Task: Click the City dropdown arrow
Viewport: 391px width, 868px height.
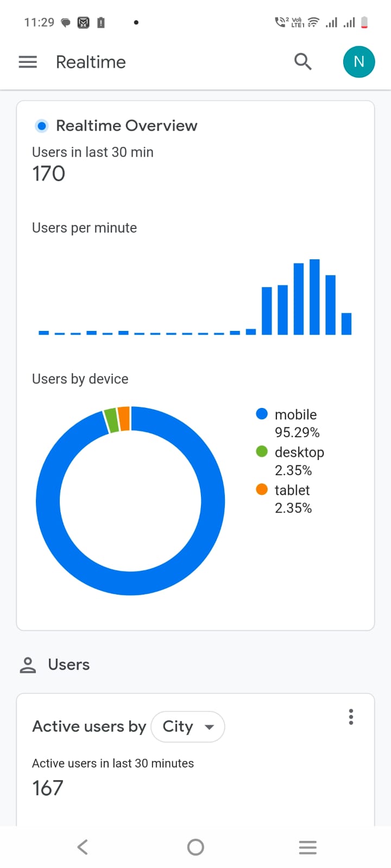Action: 209,727
